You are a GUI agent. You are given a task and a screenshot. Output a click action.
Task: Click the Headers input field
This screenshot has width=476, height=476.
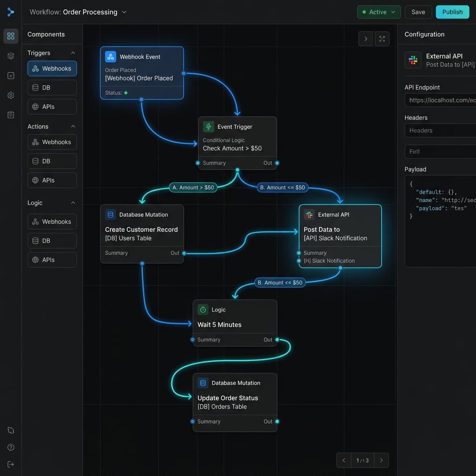pos(441,131)
